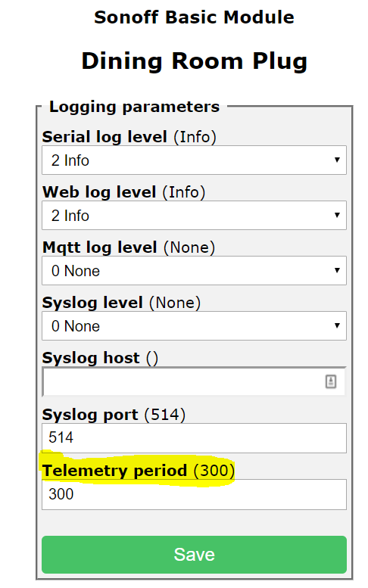368x588 pixels.
Task: Save the logging parameters
Action: click(194, 554)
